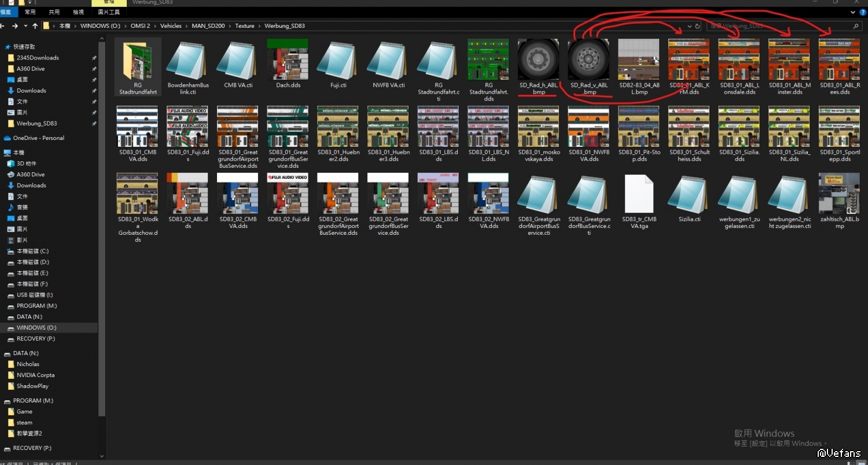
Task: Select the BowdenhamBuslink.cti notepad file icon
Action: tap(188, 60)
